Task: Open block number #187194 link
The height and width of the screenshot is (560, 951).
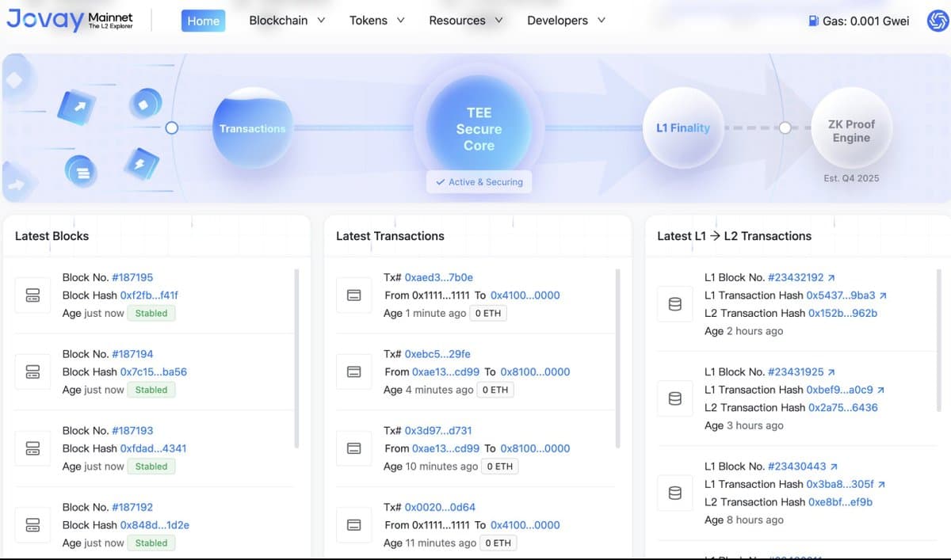Action: point(132,354)
